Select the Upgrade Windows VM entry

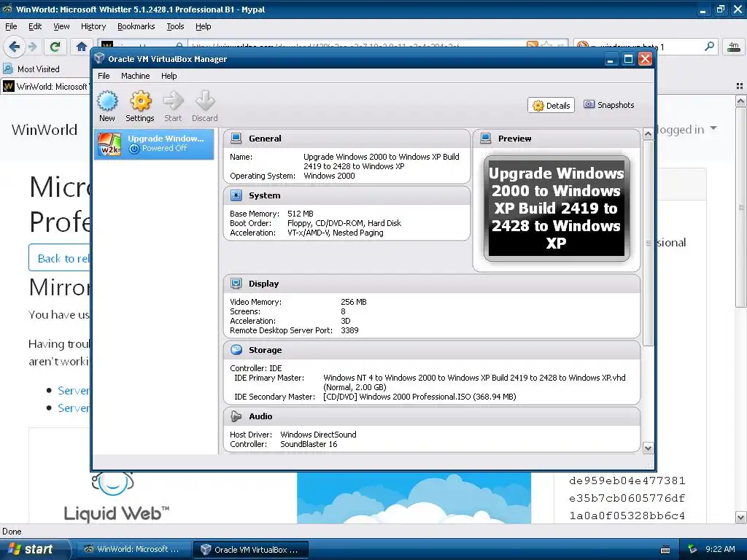(154, 144)
